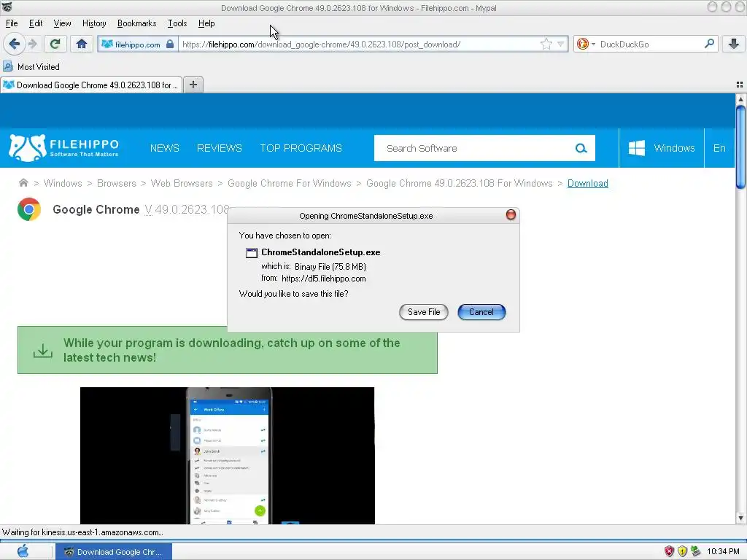
Task: Open a new tab with the plus button
Action: tap(193, 85)
